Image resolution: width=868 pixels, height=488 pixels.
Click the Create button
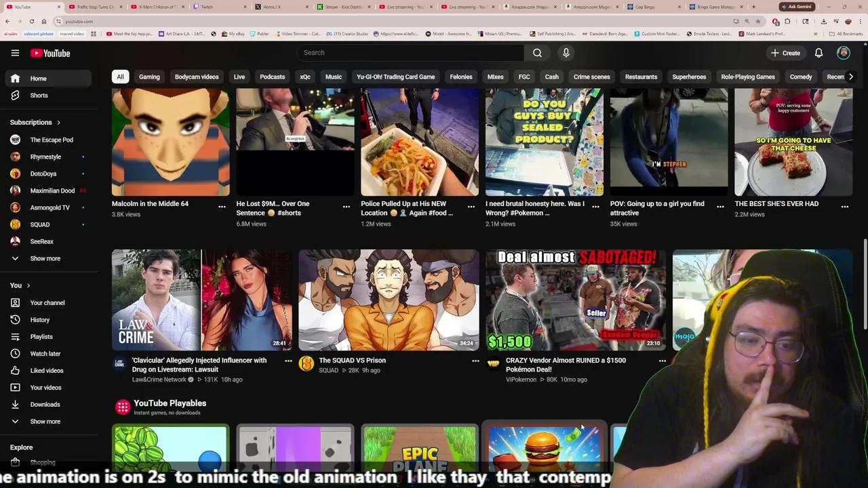tap(785, 53)
